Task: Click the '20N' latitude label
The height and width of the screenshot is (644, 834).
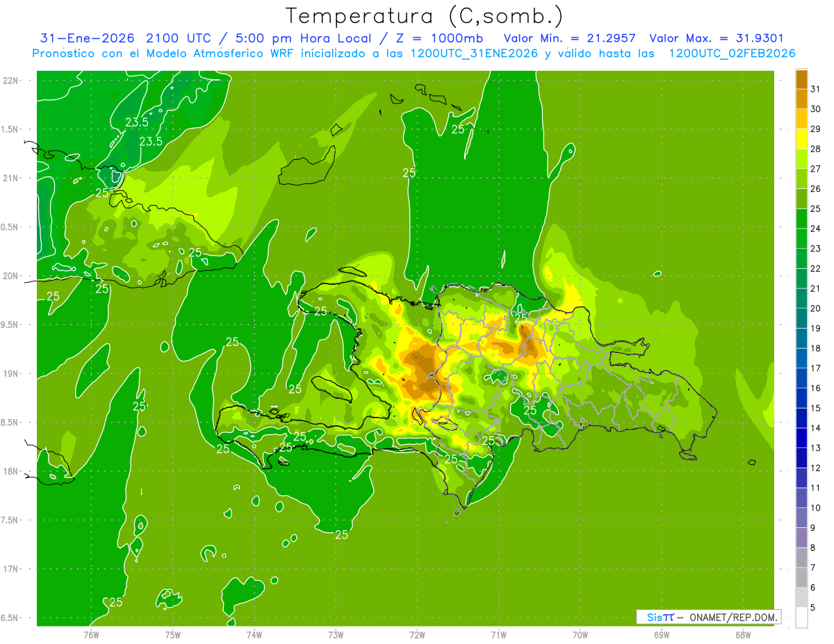Action: tap(11, 276)
